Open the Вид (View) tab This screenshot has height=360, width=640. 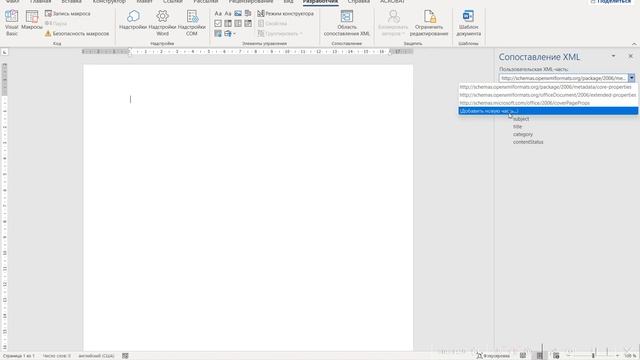[x=289, y=2]
